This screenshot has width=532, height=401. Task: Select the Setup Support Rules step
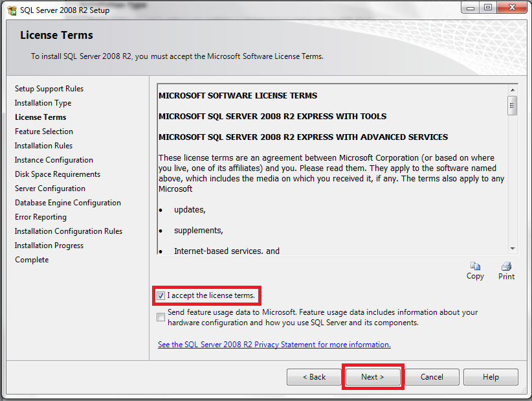[x=49, y=89]
